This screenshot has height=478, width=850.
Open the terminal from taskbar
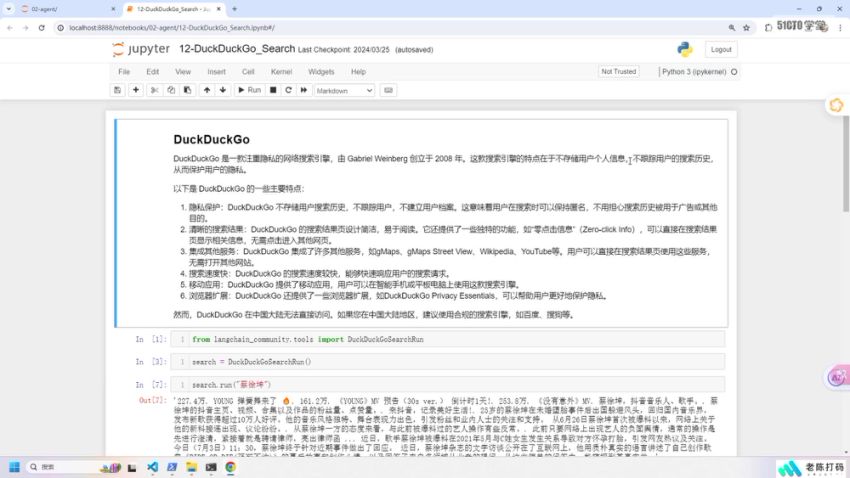(x=211, y=467)
